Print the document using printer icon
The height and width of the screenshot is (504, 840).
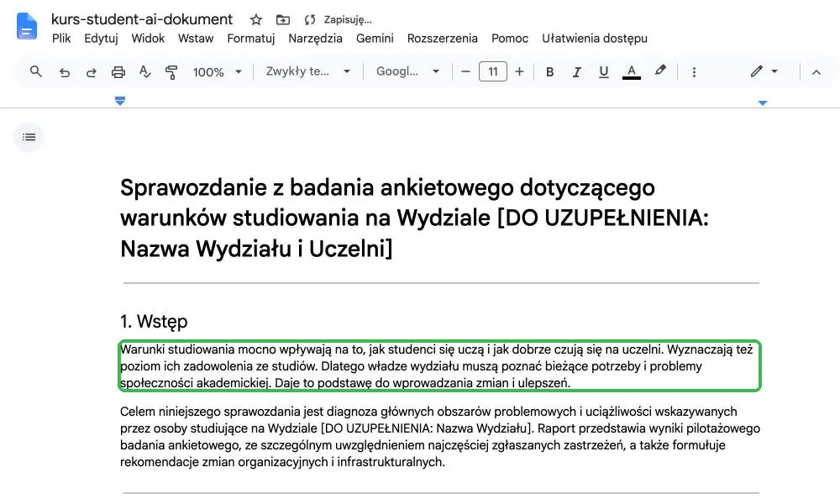[x=118, y=71]
